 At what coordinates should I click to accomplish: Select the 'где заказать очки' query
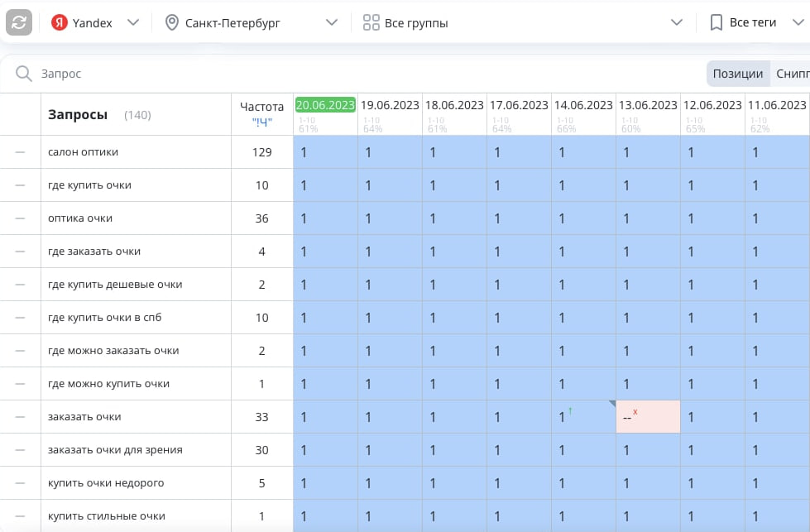coord(94,251)
